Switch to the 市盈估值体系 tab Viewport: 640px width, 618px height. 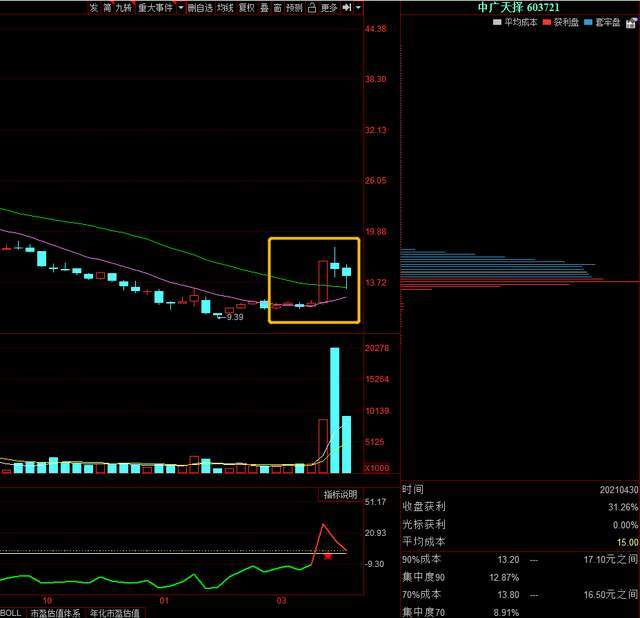tap(56, 613)
